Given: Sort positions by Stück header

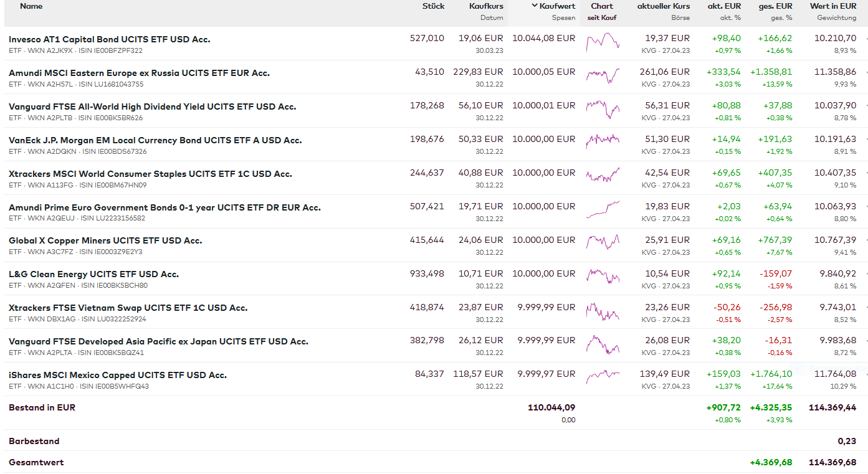Looking at the screenshot, I should coord(433,6).
